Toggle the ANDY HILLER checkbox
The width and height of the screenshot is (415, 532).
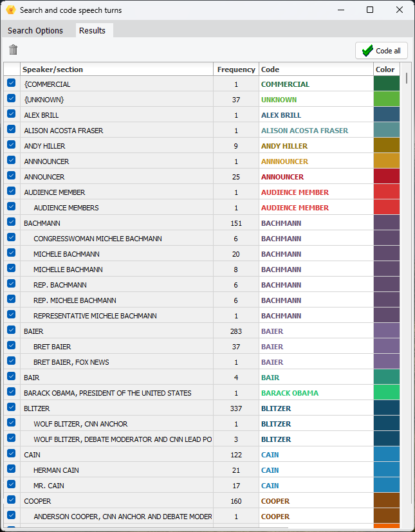(x=11, y=145)
